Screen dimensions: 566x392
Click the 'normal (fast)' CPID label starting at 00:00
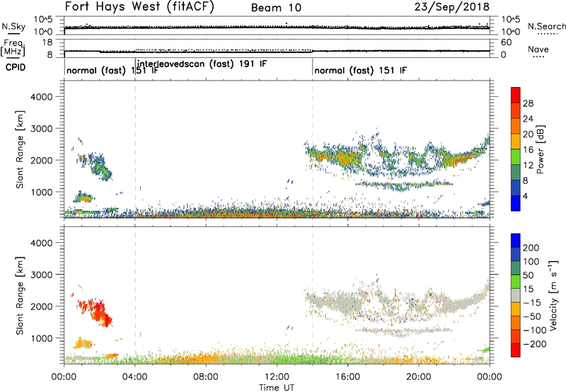(x=96, y=70)
